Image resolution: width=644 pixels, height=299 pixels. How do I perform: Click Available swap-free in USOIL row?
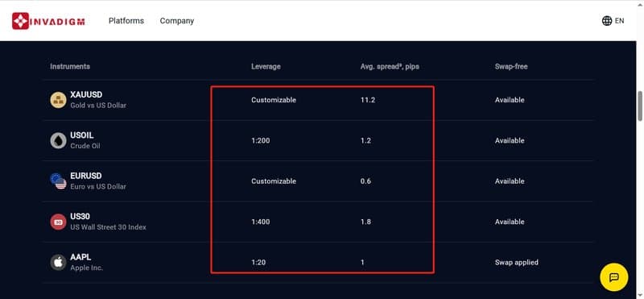coord(510,141)
